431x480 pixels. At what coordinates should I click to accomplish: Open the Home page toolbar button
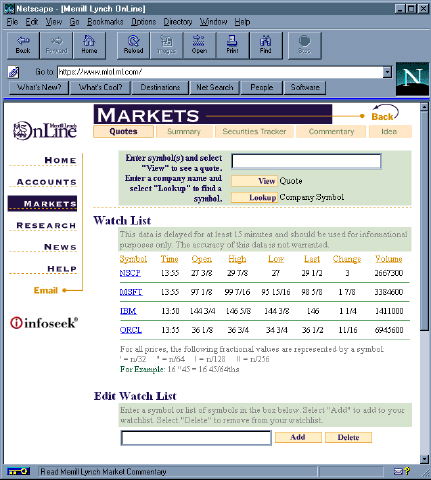89,46
